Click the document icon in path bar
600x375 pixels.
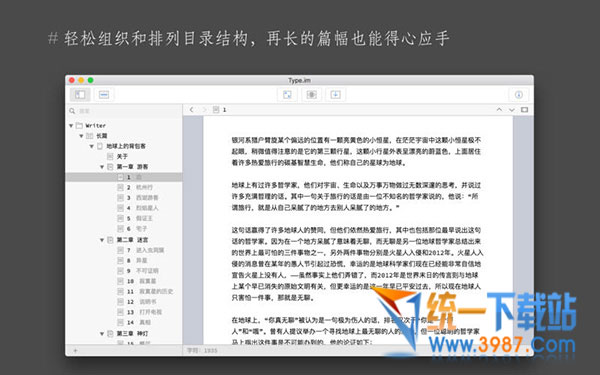pos(216,110)
